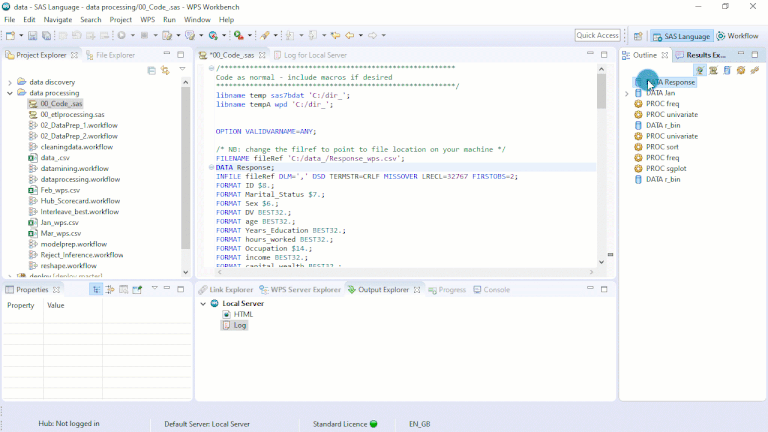768x432 pixels.
Task: Click in the Quick Access search field
Action: [598, 36]
